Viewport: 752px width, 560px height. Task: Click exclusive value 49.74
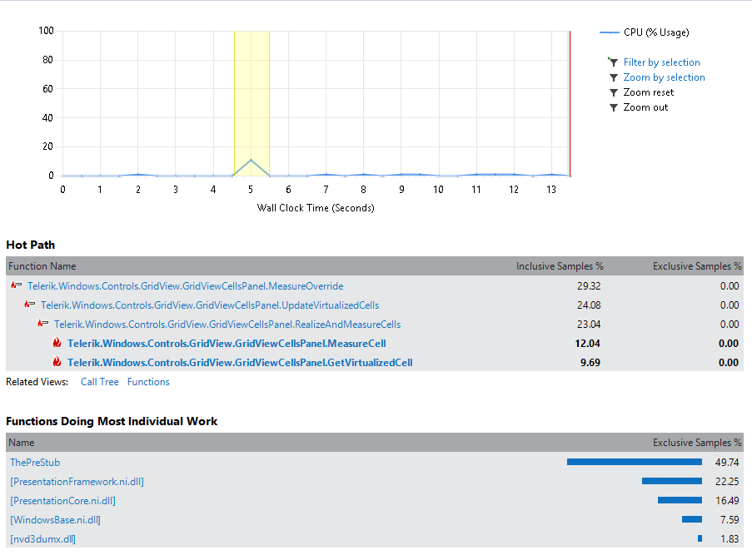(727, 463)
